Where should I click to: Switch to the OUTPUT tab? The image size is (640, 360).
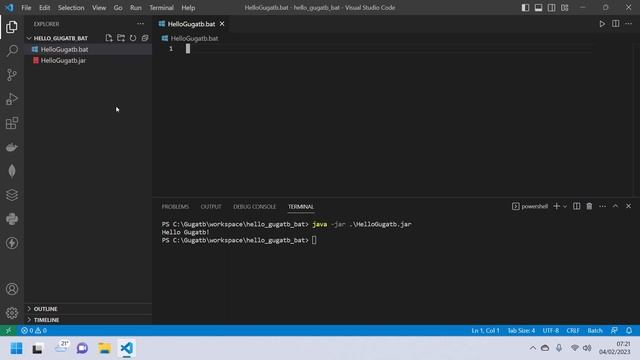[x=211, y=207]
